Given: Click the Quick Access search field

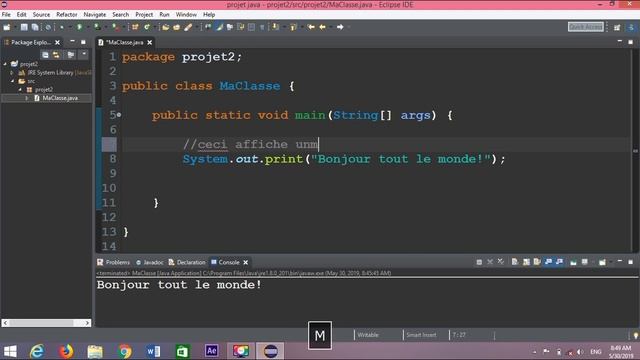Looking at the screenshot, I should pyautogui.click(x=586, y=27).
